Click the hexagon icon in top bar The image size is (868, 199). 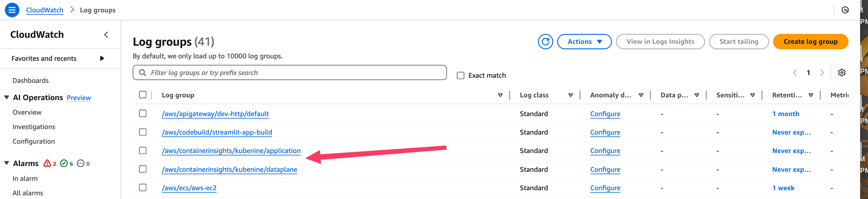(845, 10)
